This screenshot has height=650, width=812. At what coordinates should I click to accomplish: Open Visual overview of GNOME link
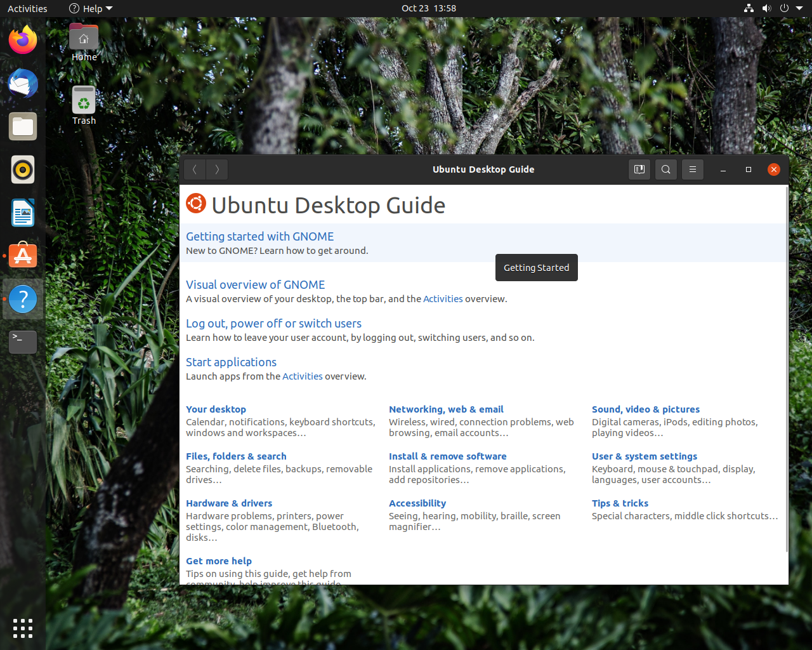[x=255, y=284]
